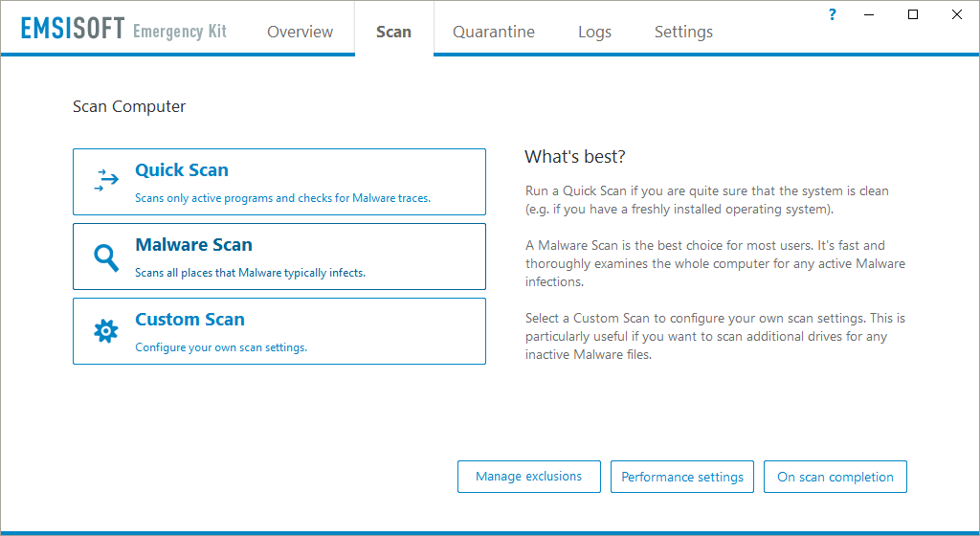Screen dimensions: 980x536
Task: Click the "Run a Quick Scan if you are quite sure" paragraph
Action: tap(707, 200)
